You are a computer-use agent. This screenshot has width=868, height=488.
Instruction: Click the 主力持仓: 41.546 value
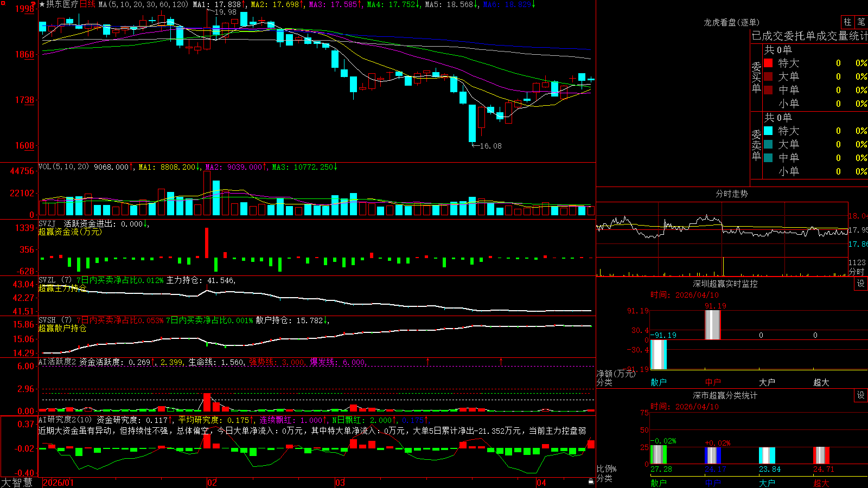coord(201,280)
